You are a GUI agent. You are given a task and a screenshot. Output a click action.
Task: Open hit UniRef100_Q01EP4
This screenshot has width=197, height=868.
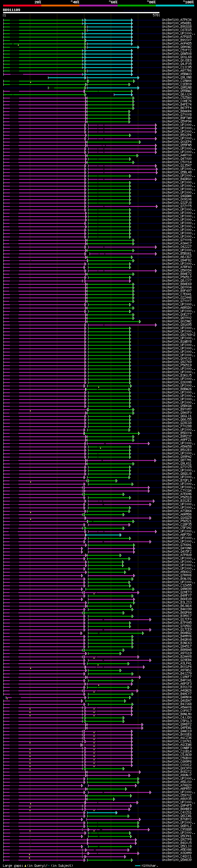coord(177,142)
